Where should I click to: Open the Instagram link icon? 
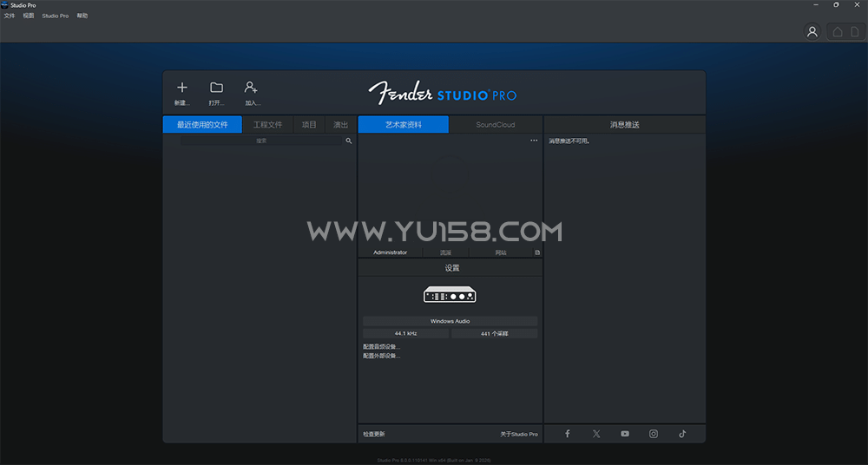pos(654,434)
